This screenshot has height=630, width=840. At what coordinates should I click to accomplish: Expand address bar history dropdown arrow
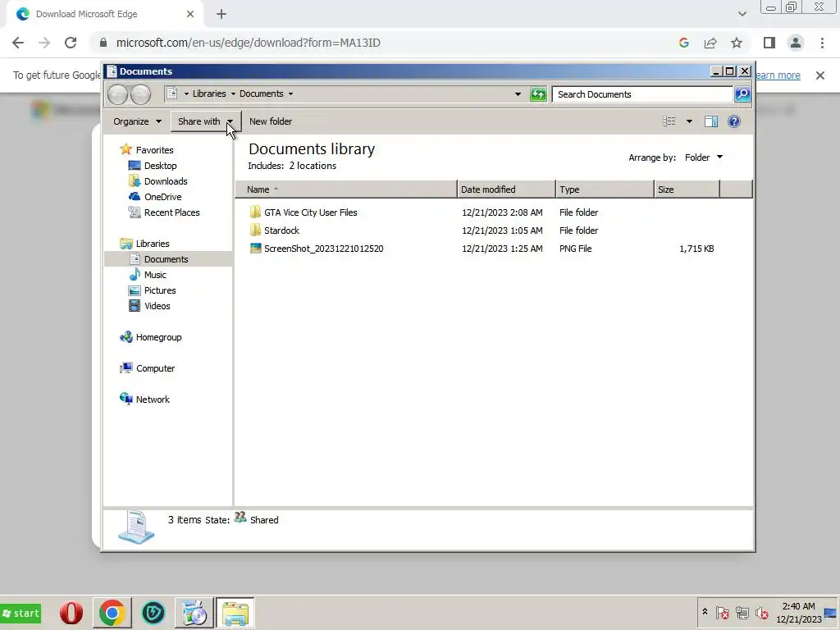(518, 94)
